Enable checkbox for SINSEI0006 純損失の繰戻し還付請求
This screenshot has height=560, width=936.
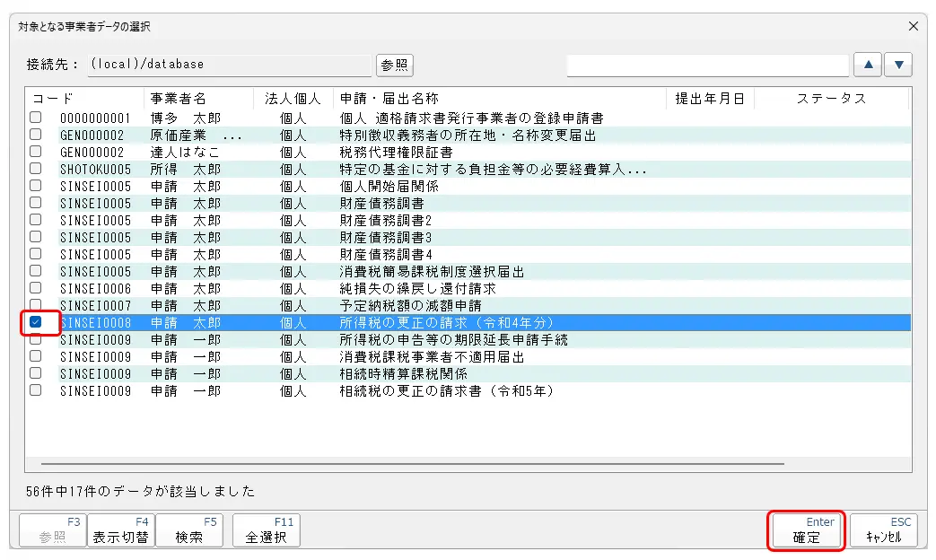(x=36, y=288)
